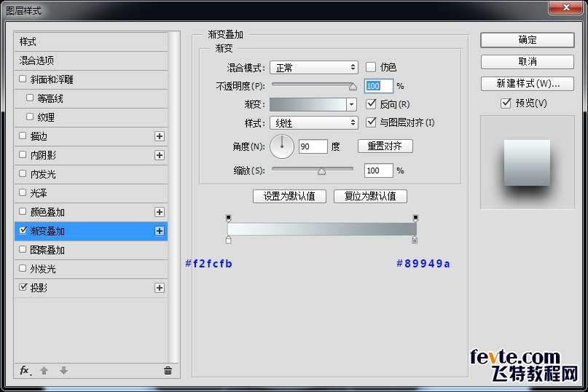Click the move effect up arrow
This screenshot has height=392, width=588.
tap(44, 371)
